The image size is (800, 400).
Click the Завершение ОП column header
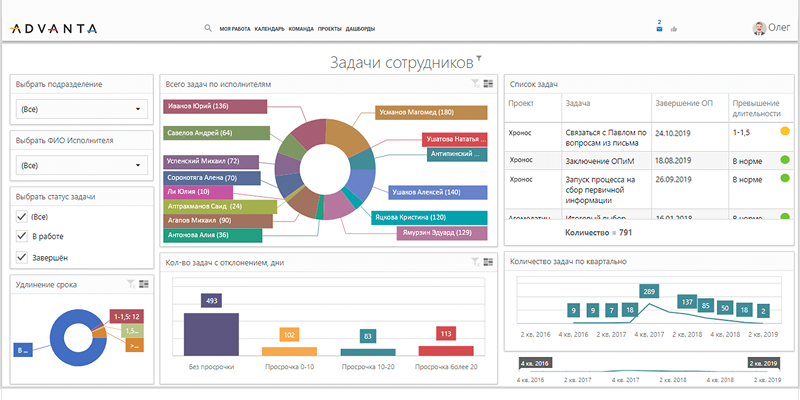tap(683, 103)
